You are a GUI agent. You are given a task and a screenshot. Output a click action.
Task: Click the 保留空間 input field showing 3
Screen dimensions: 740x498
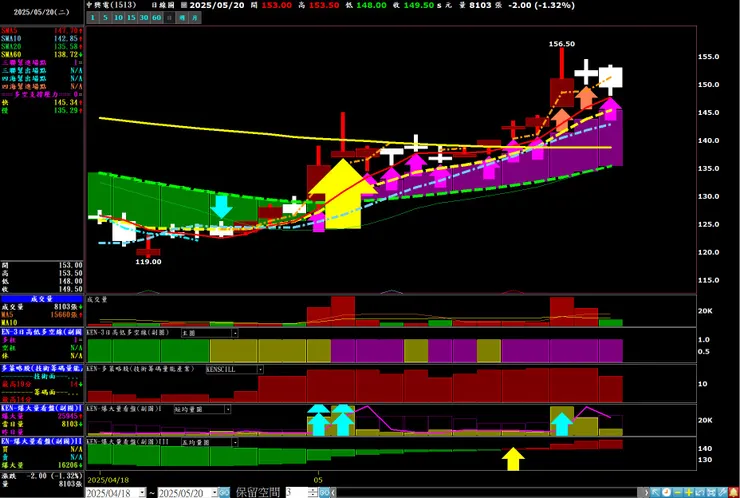(x=297, y=493)
